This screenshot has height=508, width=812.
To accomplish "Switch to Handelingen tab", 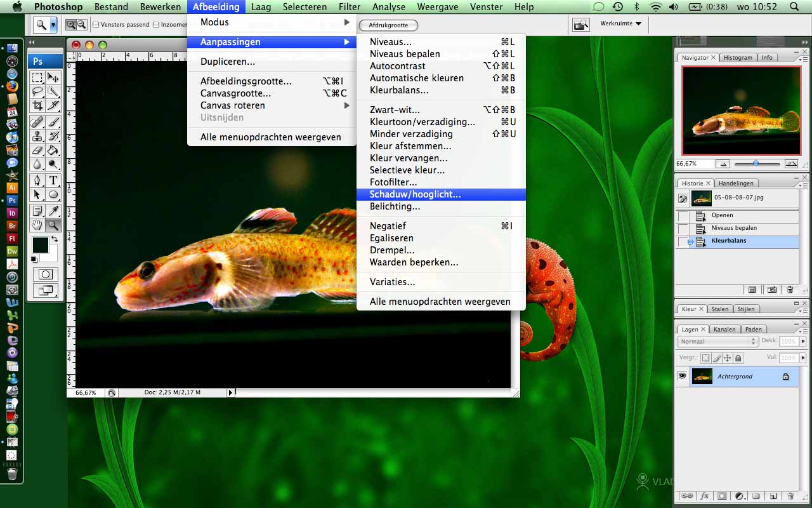I will [736, 183].
